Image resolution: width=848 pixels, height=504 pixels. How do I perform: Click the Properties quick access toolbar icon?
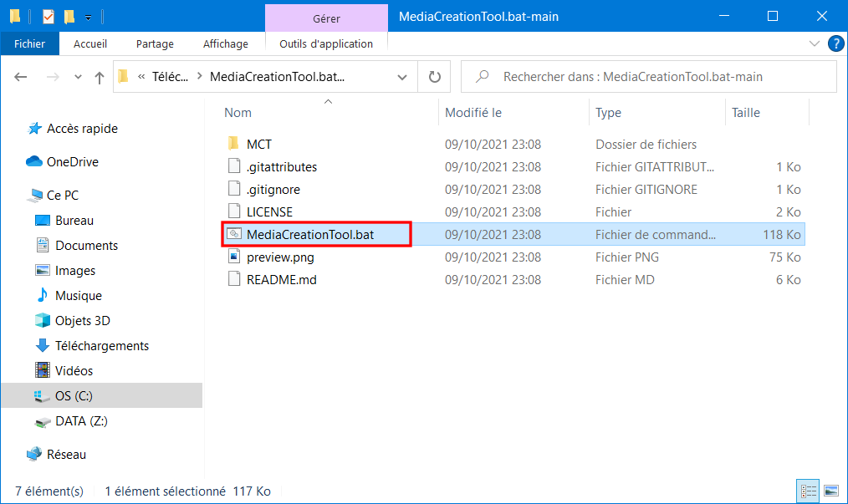(49, 17)
